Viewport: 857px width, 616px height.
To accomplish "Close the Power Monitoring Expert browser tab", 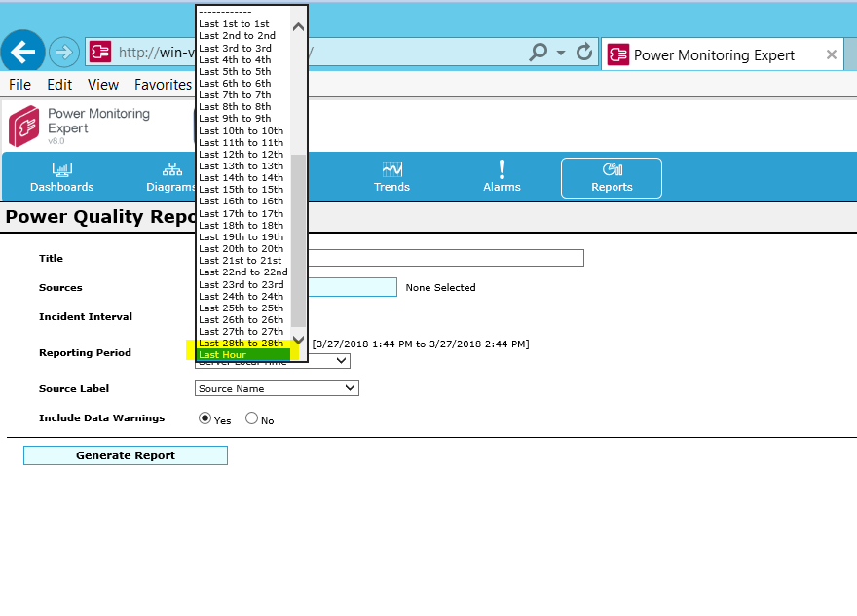I will (832, 54).
